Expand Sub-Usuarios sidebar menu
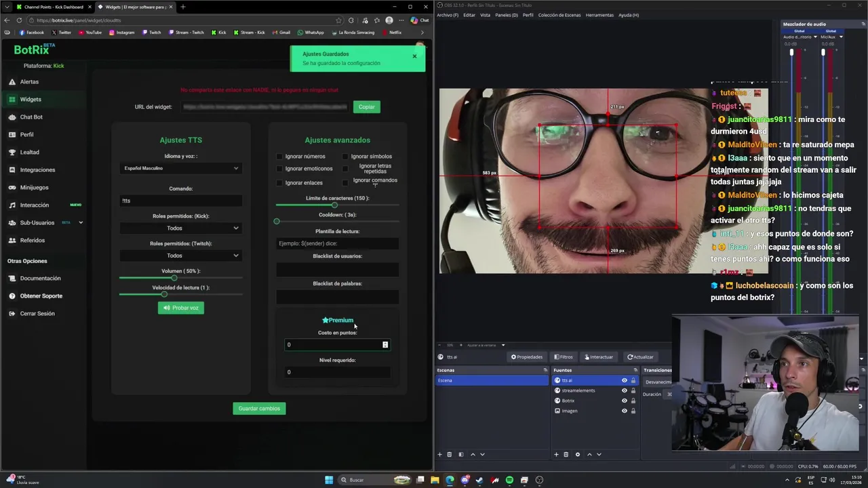 tap(81, 222)
